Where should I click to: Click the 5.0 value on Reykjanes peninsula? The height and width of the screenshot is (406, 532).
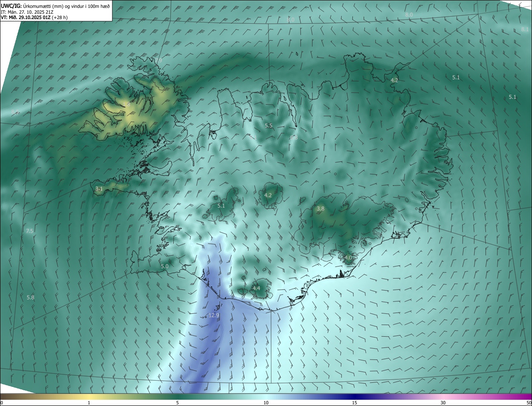click(165, 267)
